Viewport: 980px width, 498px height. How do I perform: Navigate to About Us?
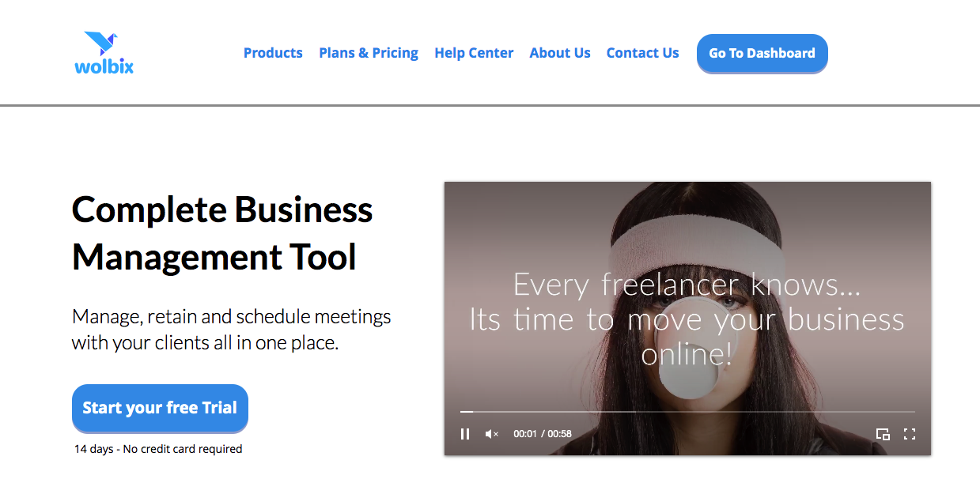coord(560,53)
